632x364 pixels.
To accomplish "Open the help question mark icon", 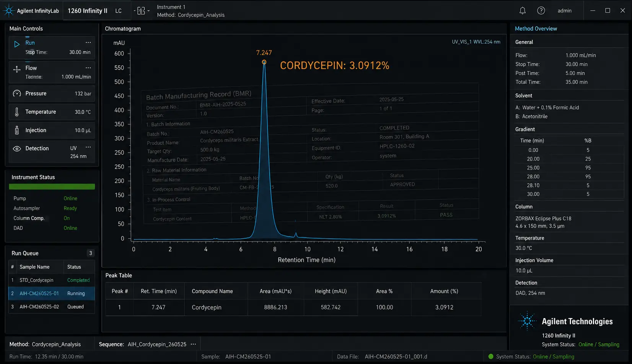I will click(541, 11).
